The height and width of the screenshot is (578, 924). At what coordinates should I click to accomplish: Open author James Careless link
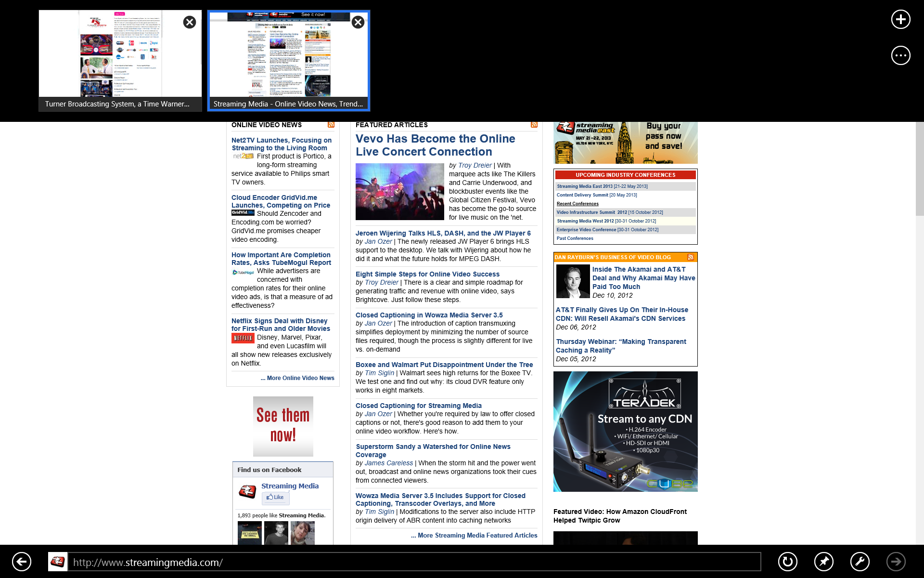[389, 463]
